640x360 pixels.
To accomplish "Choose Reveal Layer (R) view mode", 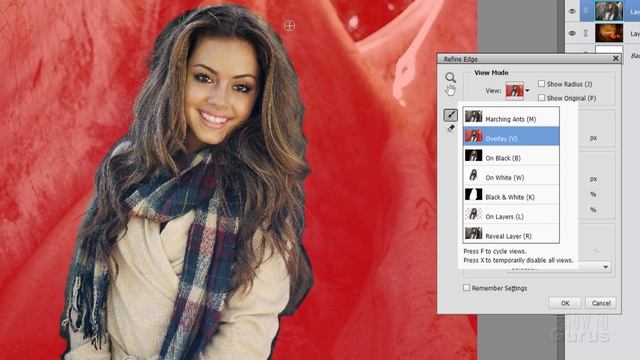I will [x=511, y=233].
